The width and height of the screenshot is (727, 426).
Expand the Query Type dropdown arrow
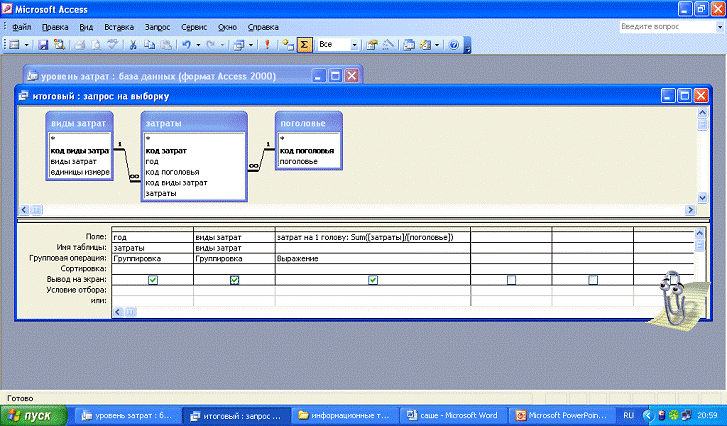[250, 45]
